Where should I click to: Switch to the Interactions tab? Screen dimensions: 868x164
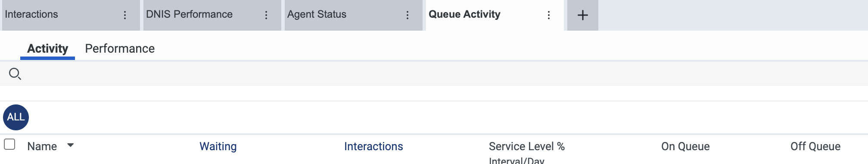point(31,14)
